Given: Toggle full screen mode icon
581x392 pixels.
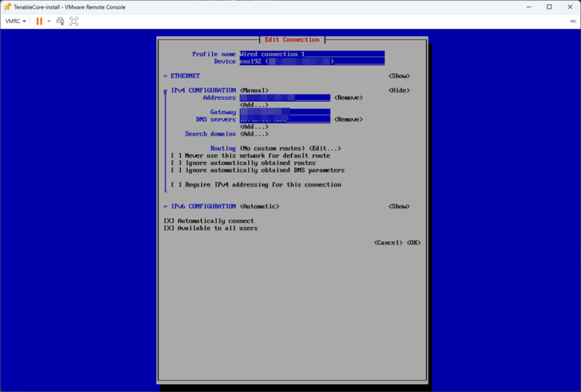Looking at the screenshot, I should (x=74, y=21).
